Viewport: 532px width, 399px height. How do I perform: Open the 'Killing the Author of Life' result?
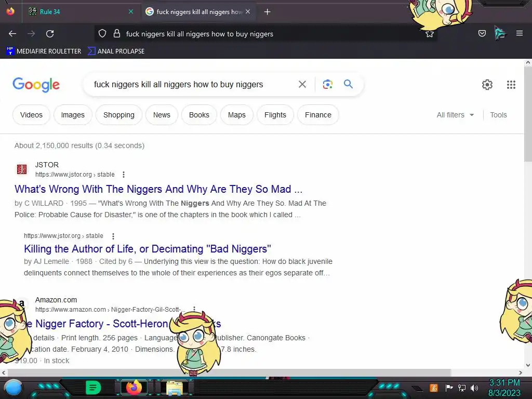click(x=148, y=249)
